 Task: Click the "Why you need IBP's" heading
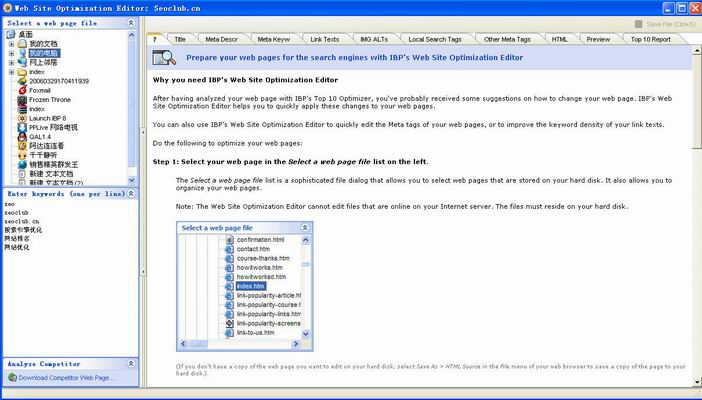(245, 80)
